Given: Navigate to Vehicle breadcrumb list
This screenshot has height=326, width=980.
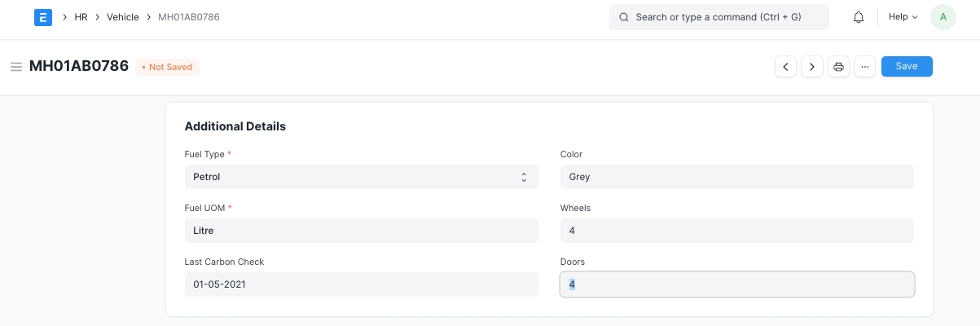Looking at the screenshot, I should 123,17.
